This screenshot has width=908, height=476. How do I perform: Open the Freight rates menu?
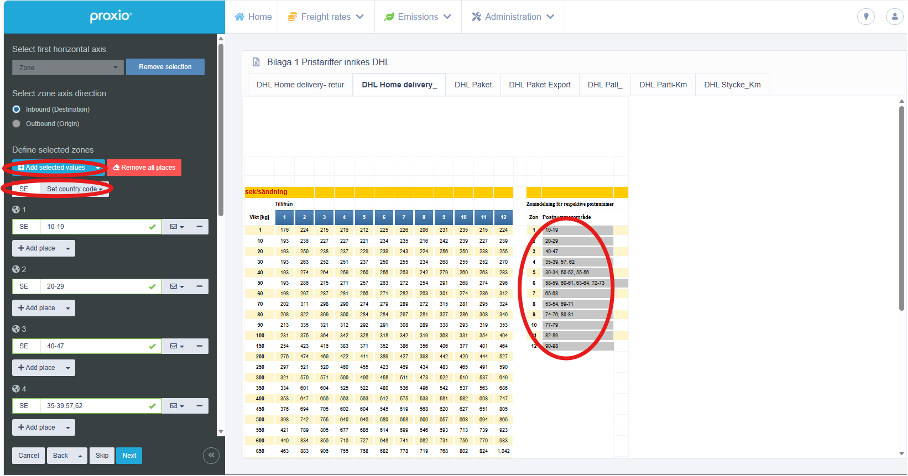click(326, 17)
